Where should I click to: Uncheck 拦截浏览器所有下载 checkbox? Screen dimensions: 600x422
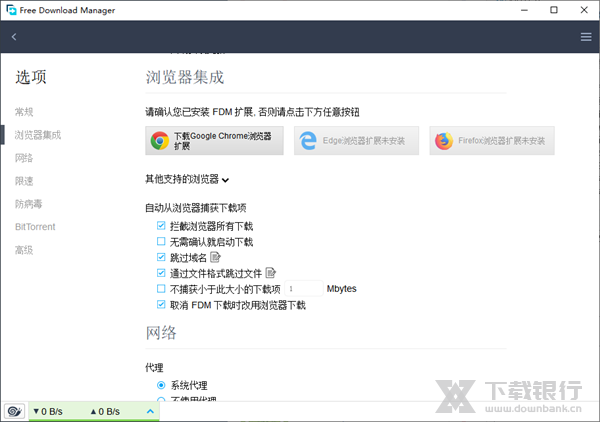(x=161, y=226)
